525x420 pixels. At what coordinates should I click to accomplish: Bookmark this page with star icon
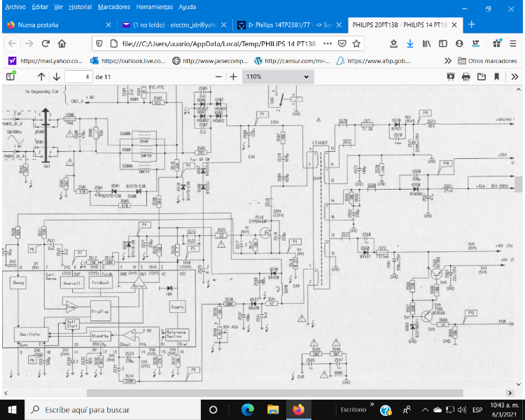[357, 43]
